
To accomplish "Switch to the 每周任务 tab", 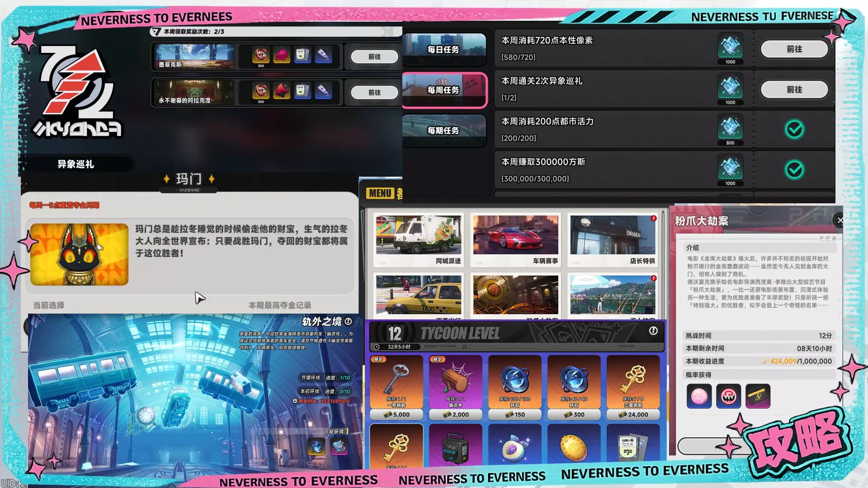I will pos(443,90).
